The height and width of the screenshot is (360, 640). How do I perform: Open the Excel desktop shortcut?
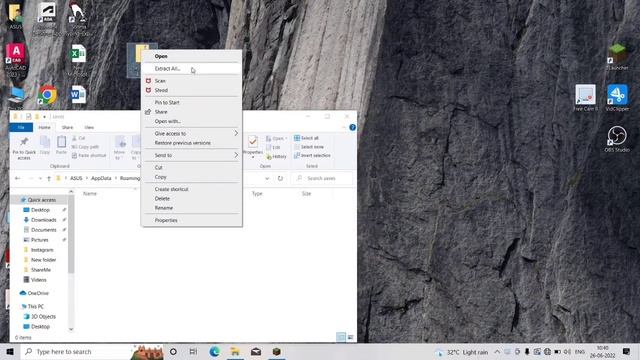pos(78,54)
